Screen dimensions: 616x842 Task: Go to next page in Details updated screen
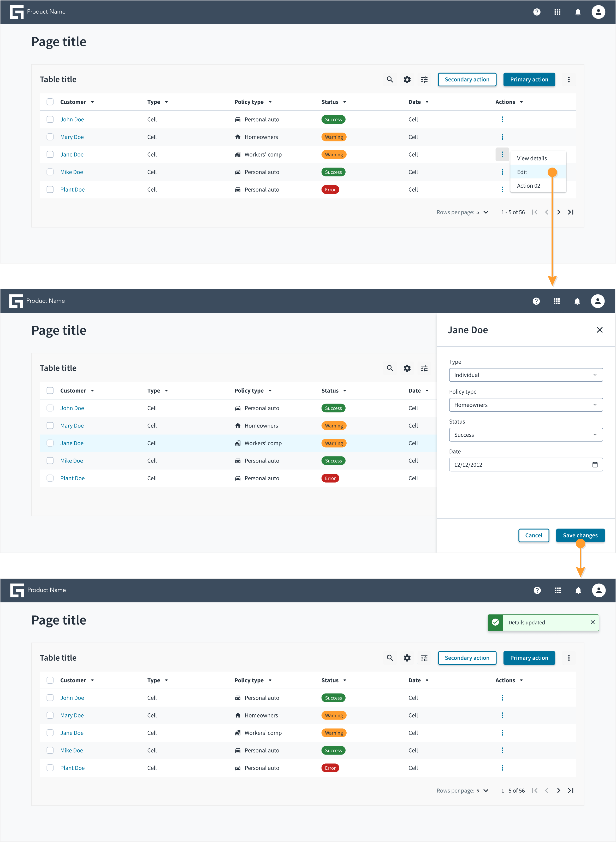click(x=558, y=791)
